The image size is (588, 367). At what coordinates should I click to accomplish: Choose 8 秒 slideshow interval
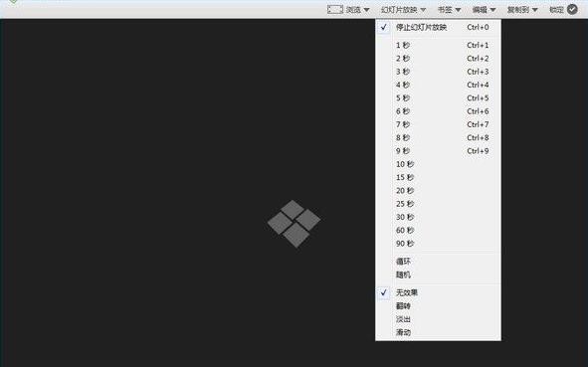tap(438, 137)
